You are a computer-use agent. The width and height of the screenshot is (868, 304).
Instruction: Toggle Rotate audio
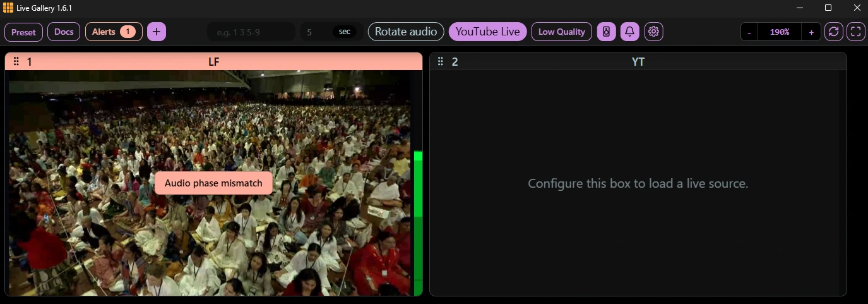pyautogui.click(x=406, y=32)
